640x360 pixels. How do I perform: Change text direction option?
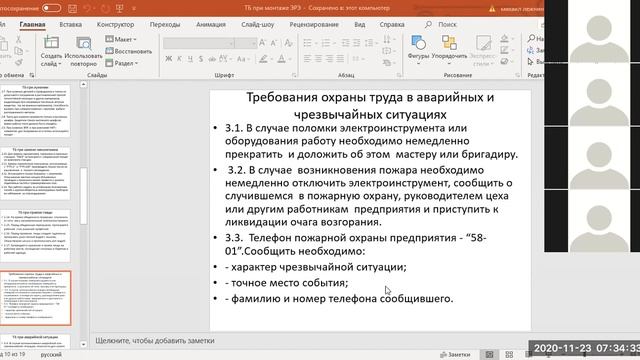[x=389, y=40]
